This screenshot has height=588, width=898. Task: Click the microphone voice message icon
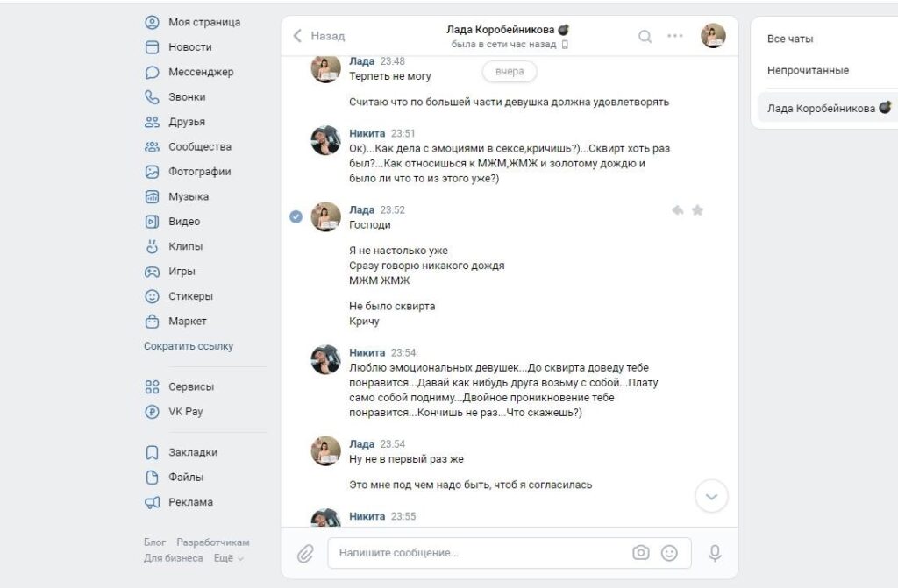[x=715, y=553]
